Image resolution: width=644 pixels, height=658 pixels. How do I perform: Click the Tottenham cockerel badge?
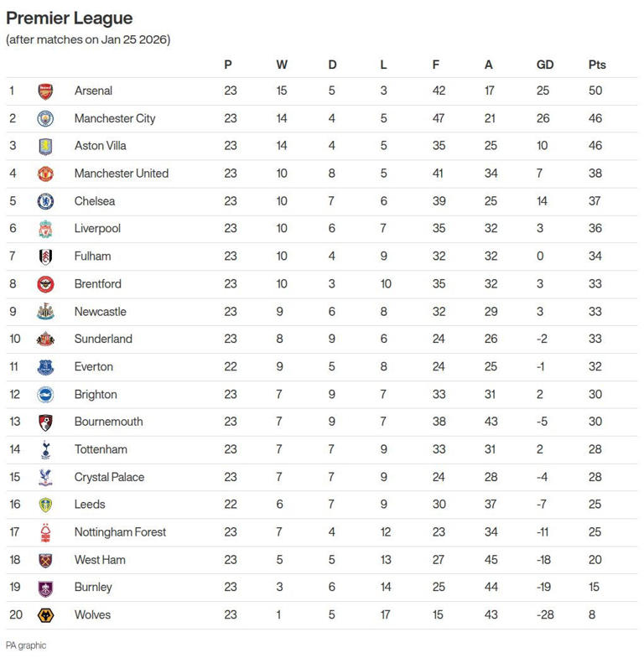(45, 450)
